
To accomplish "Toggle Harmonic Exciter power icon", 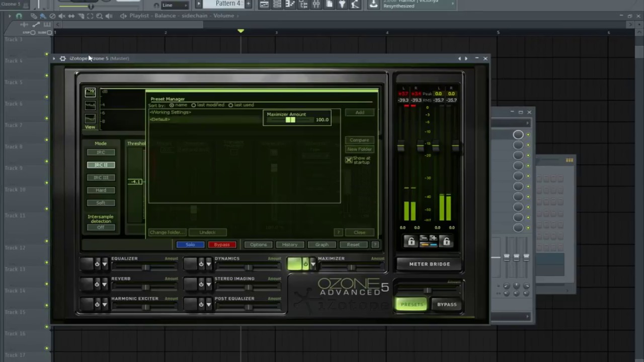I will tap(97, 304).
